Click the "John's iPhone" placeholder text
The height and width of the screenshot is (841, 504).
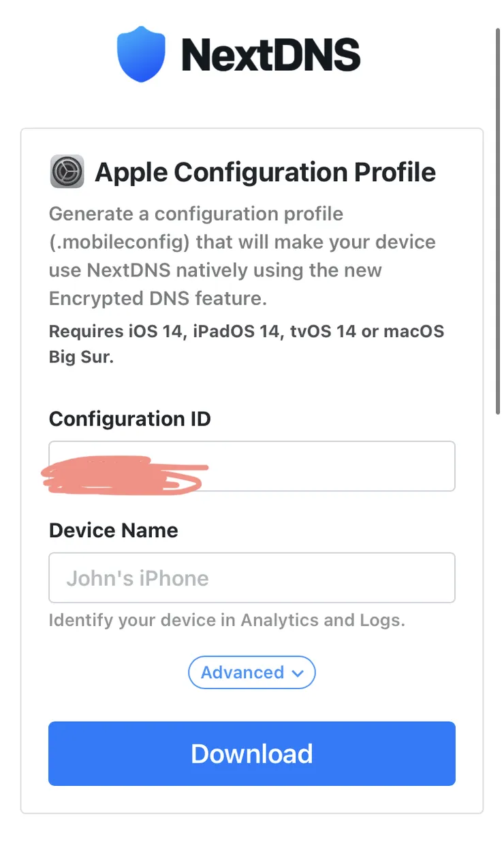(138, 578)
